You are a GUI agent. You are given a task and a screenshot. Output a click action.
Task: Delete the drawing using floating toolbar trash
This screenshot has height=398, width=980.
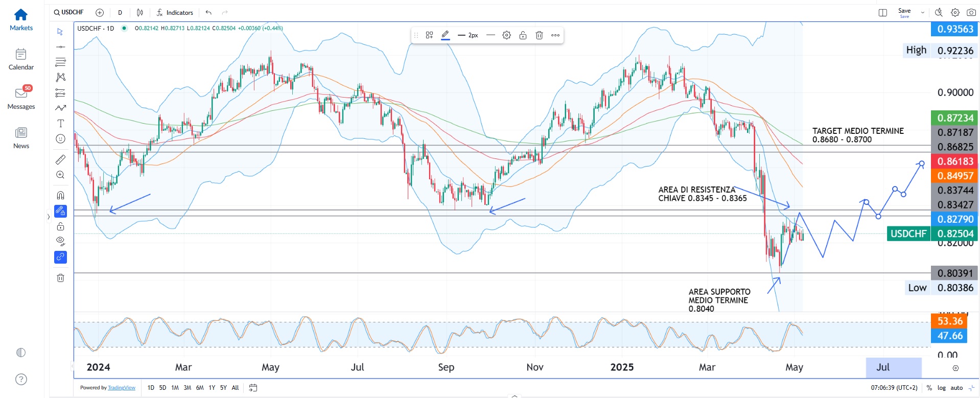pos(539,35)
